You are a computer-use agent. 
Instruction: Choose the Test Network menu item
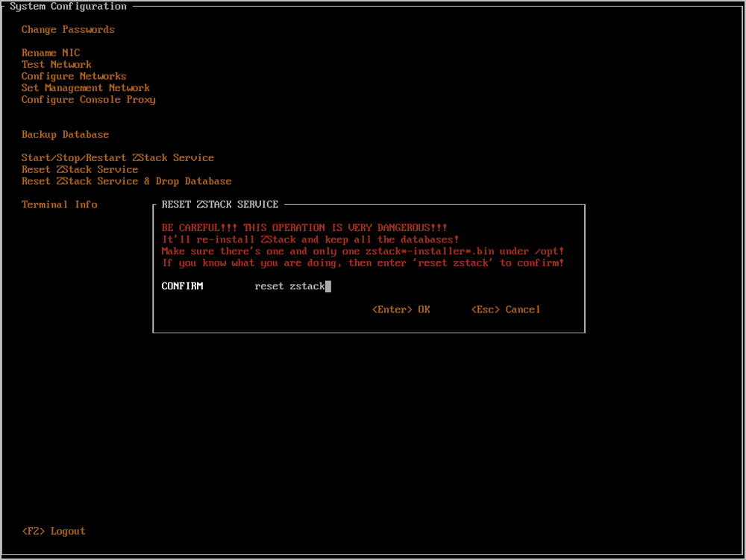click(x=56, y=65)
